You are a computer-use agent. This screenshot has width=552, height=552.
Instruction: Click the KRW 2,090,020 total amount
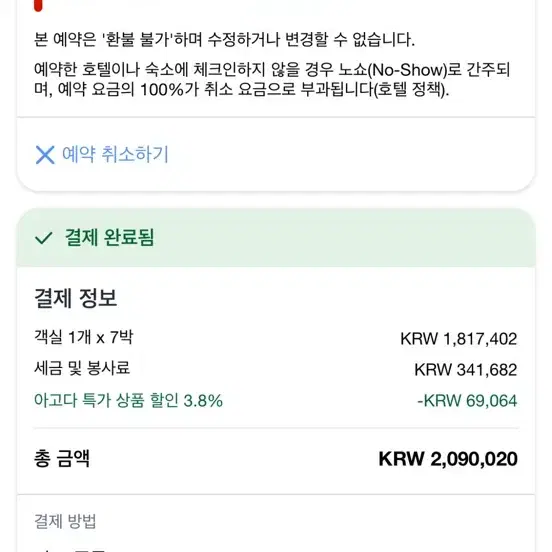[x=448, y=459]
